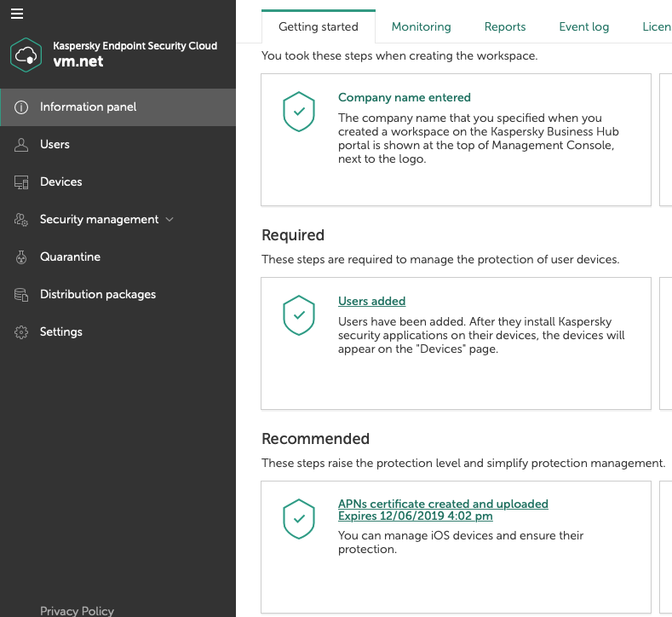
Task: Click the Distribution packages icon
Action: click(22, 295)
